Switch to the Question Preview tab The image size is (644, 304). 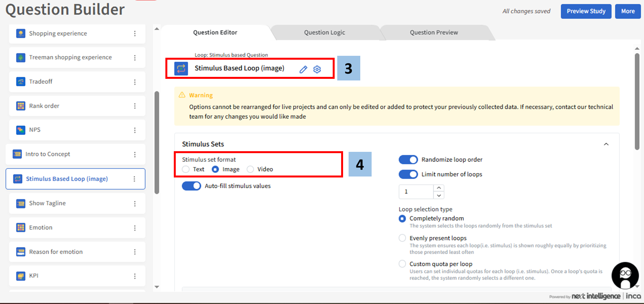click(x=434, y=32)
